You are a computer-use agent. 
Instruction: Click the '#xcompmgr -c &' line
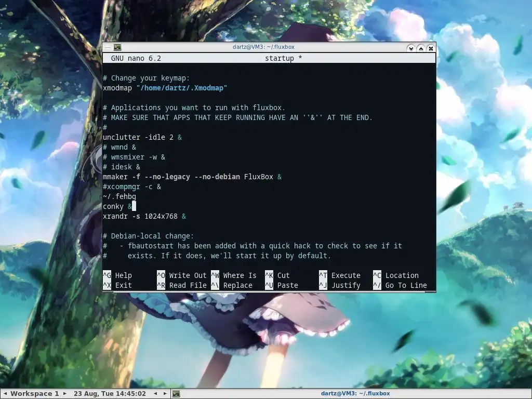click(132, 187)
